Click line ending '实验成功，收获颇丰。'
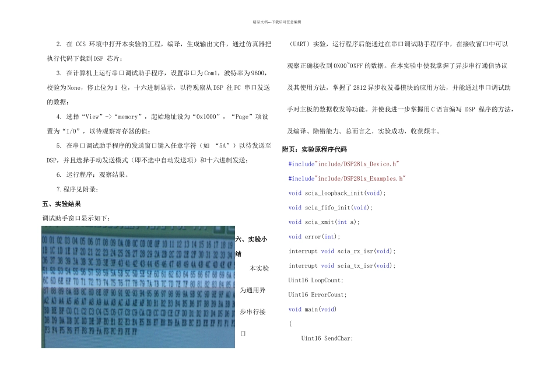The height and width of the screenshot is (392, 554). click(364, 131)
